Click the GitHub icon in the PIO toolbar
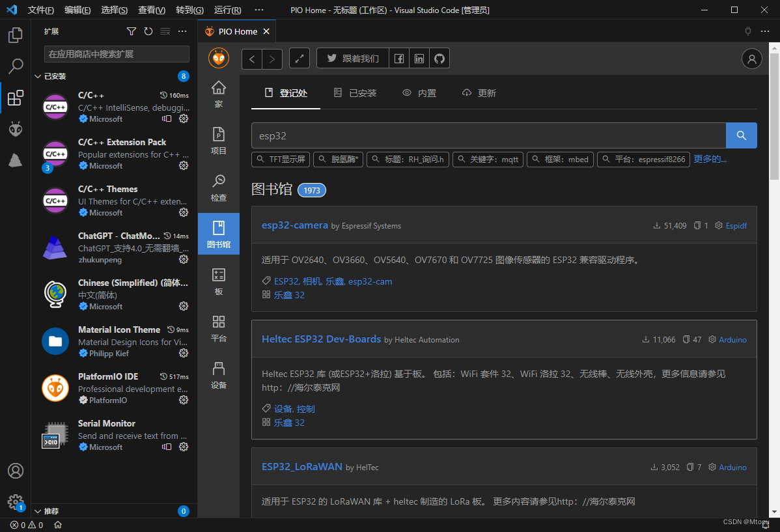 [x=439, y=58]
